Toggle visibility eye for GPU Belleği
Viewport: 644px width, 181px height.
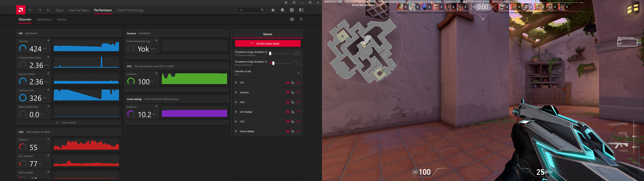tap(288, 112)
